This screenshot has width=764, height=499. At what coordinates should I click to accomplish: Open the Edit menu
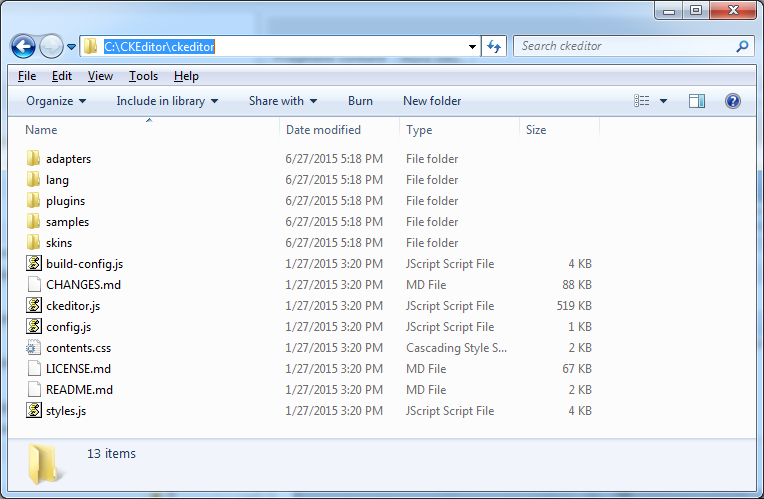(62, 76)
